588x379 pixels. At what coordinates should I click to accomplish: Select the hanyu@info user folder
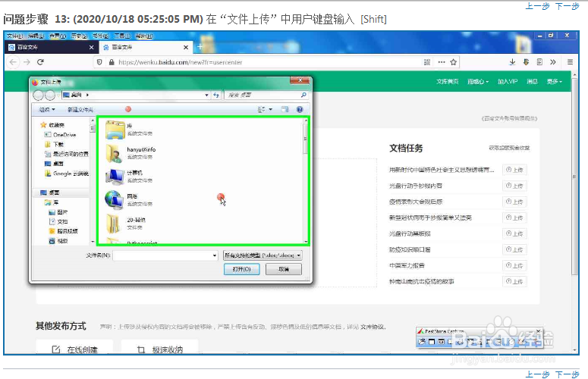130,153
